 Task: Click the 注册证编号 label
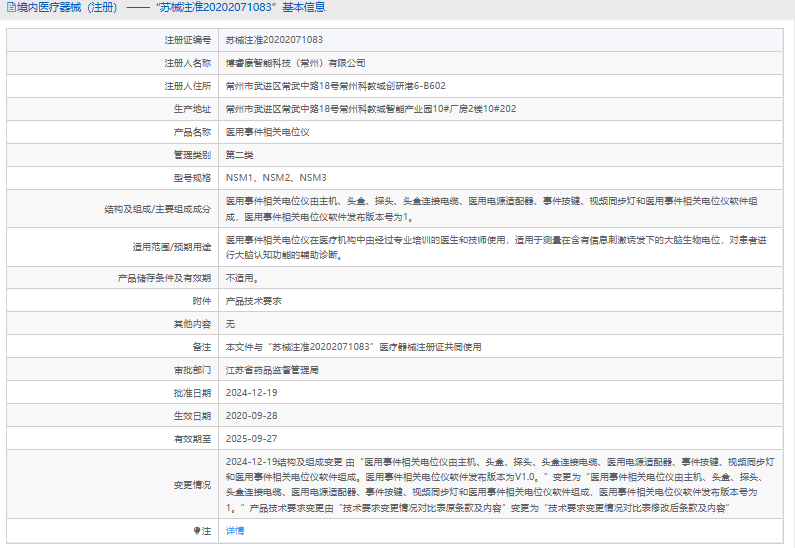pyautogui.click(x=188, y=40)
